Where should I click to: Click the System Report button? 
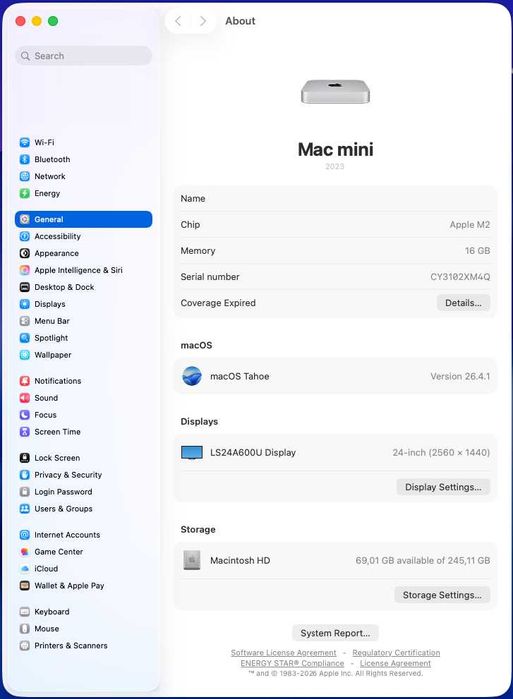pos(335,633)
